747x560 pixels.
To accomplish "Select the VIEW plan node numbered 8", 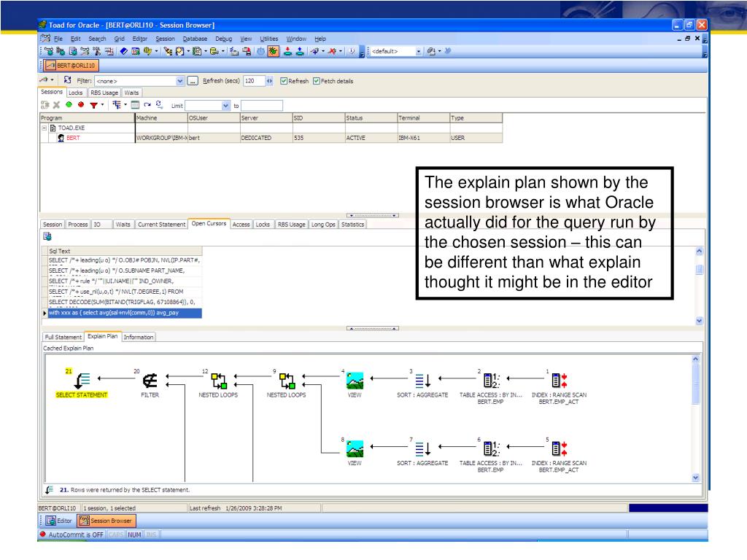I will click(x=355, y=448).
